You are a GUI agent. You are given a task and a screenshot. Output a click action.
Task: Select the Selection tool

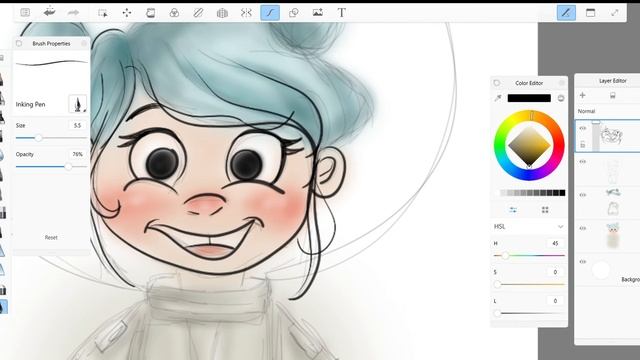[102, 13]
